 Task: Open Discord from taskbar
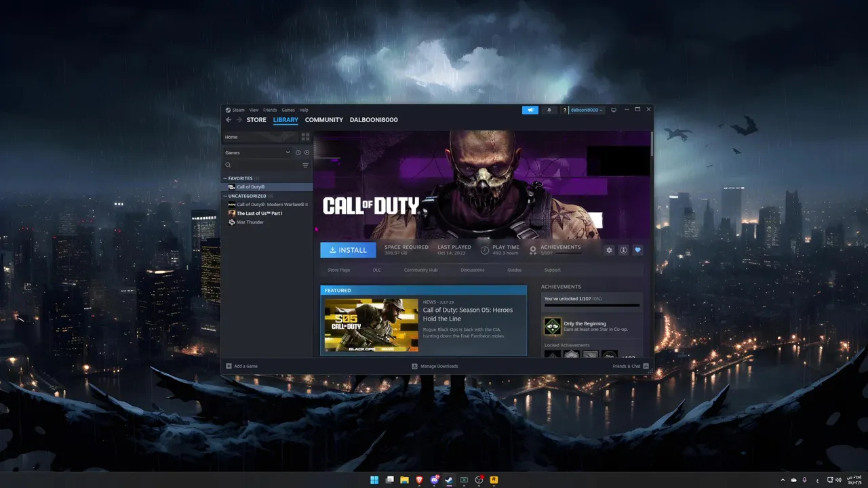435,480
